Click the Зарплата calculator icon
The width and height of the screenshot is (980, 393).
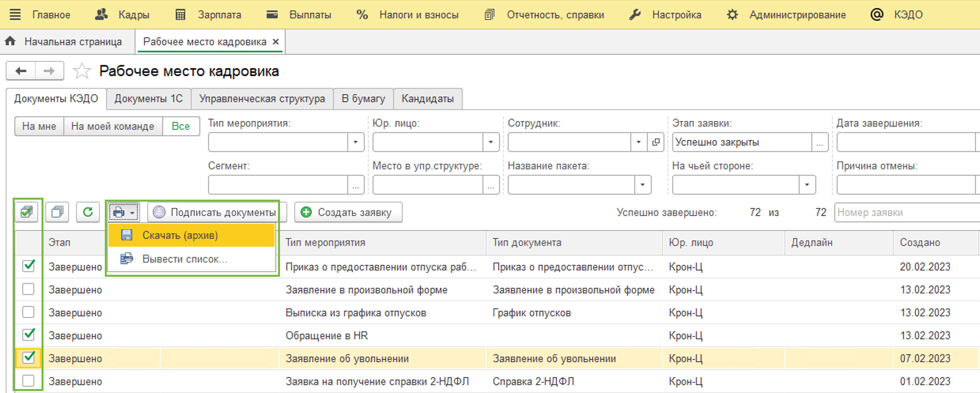click(180, 15)
